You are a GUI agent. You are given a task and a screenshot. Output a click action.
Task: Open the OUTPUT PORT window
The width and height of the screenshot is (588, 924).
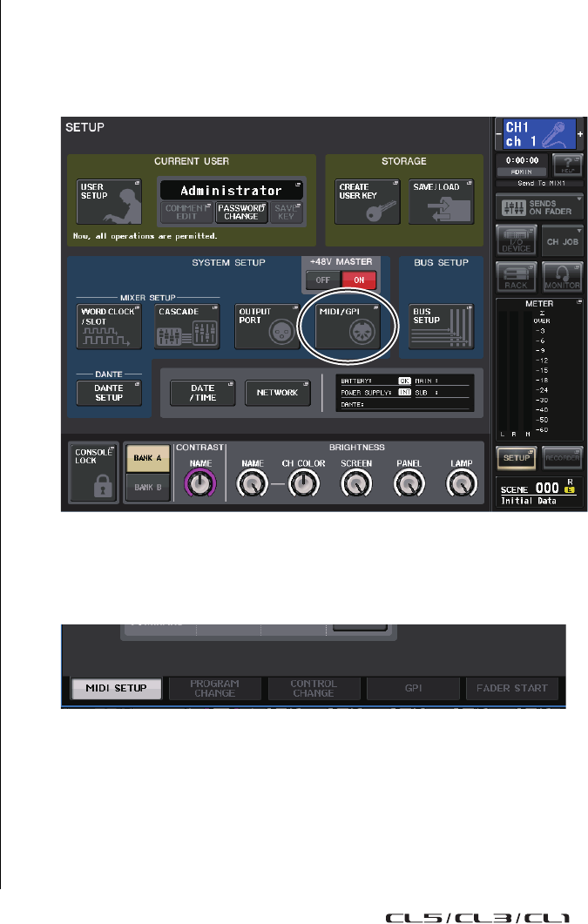coord(267,327)
